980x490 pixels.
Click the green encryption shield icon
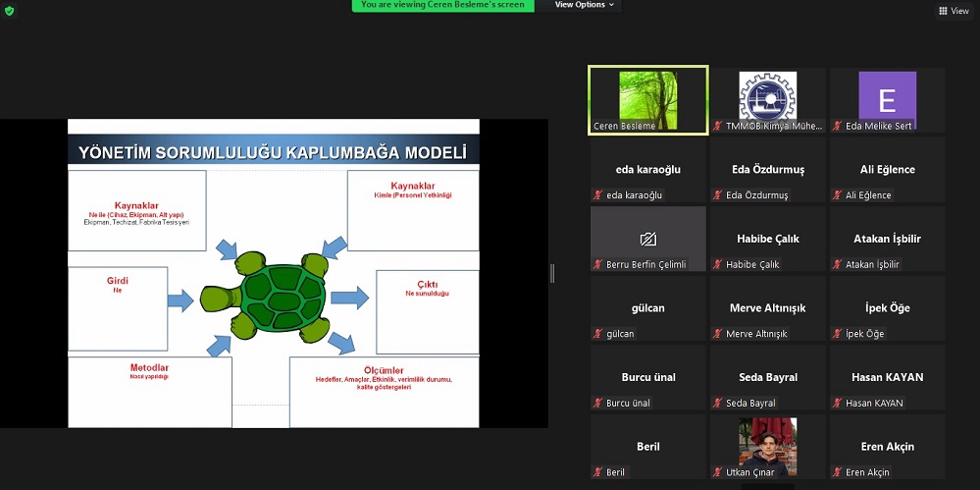(x=9, y=10)
